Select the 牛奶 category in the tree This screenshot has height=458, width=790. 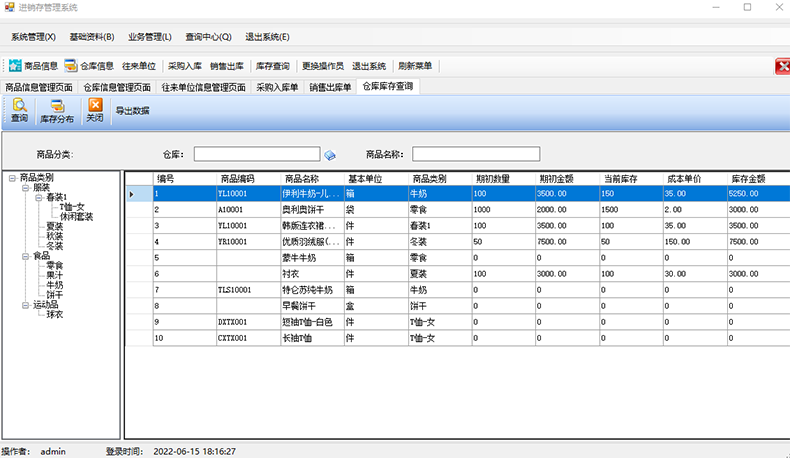[x=55, y=286]
